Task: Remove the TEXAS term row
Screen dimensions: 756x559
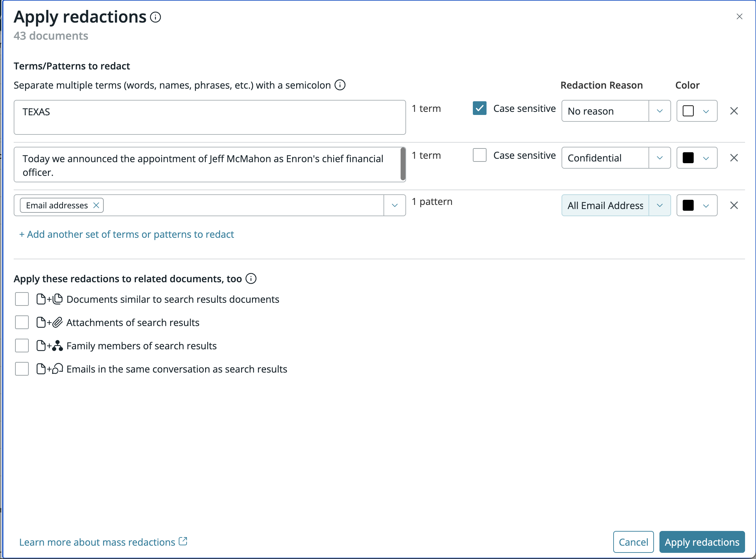Action: click(x=734, y=111)
